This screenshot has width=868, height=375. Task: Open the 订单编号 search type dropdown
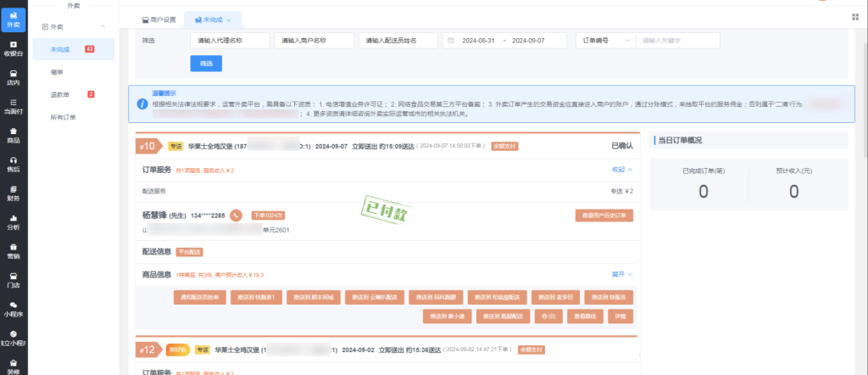[604, 40]
